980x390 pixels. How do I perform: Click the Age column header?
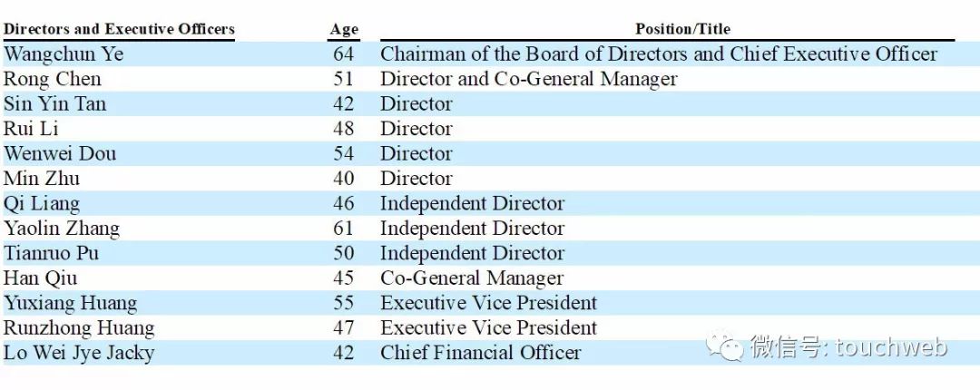344,29
